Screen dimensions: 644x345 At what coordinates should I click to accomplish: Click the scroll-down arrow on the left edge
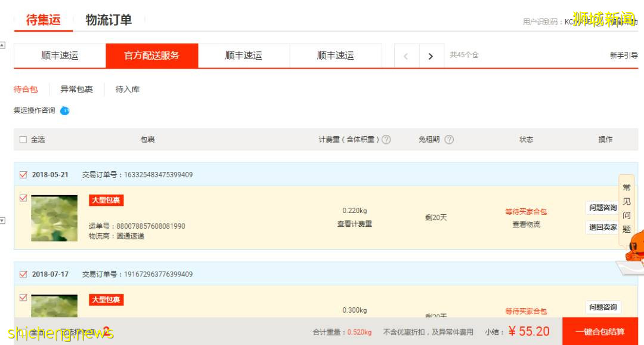click(3, 220)
